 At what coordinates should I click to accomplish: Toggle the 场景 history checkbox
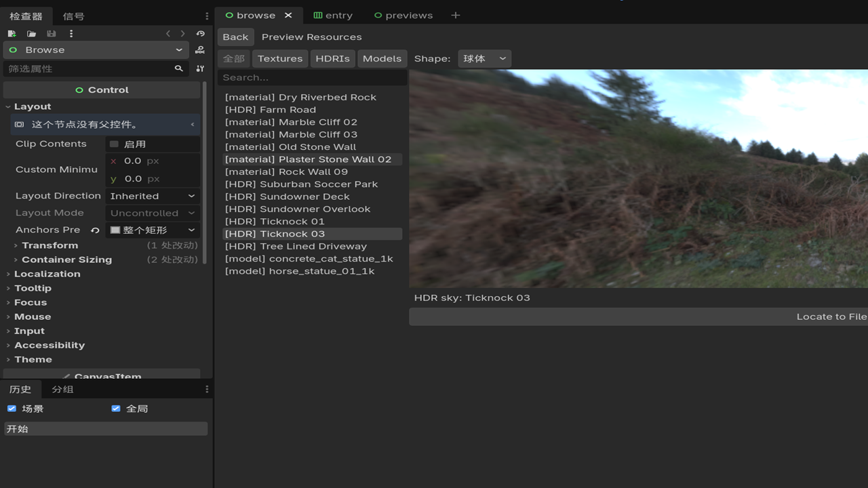(x=12, y=409)
